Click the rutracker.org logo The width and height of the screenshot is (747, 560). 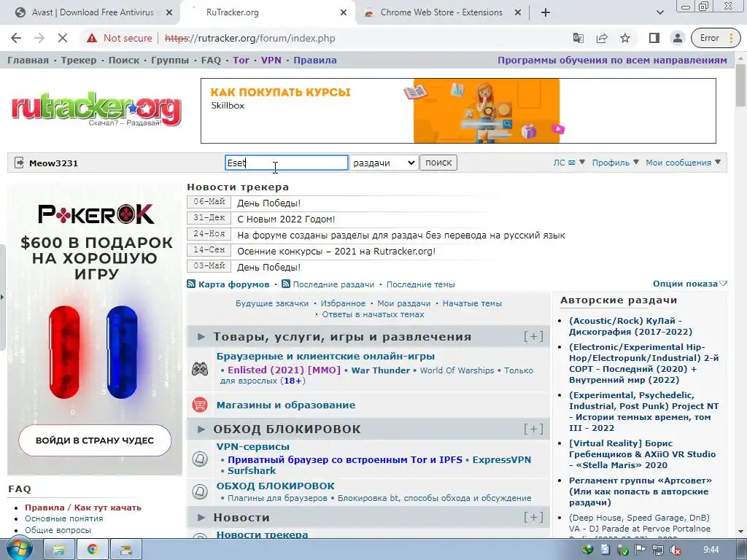pyautogui.click(x=96, y=109)
